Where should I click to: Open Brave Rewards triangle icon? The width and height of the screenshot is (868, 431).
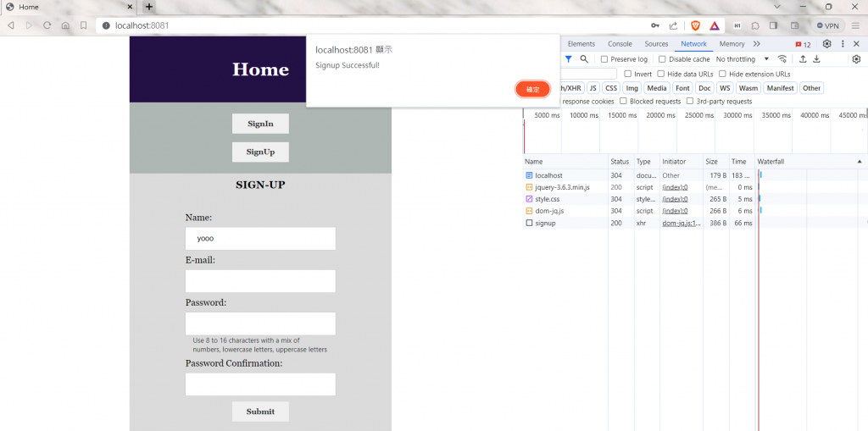coord(715,25)
